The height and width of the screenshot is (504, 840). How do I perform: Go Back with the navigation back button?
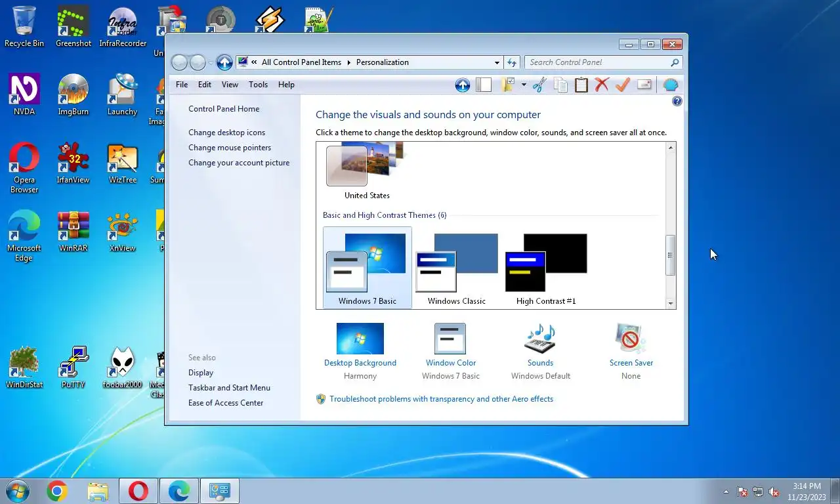180,62
